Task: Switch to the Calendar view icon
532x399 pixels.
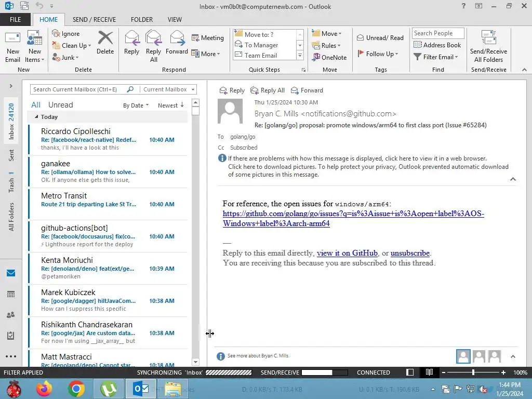Action: click(11, 294)
